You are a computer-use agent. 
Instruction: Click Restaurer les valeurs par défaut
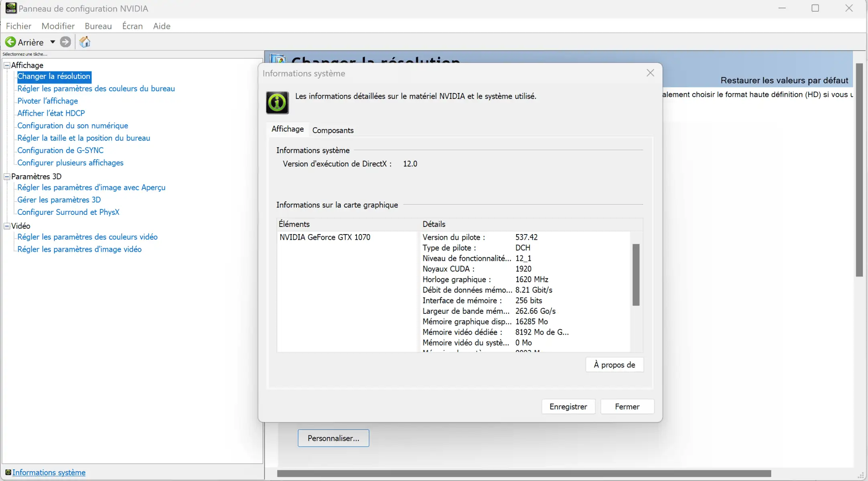point(784,80)
